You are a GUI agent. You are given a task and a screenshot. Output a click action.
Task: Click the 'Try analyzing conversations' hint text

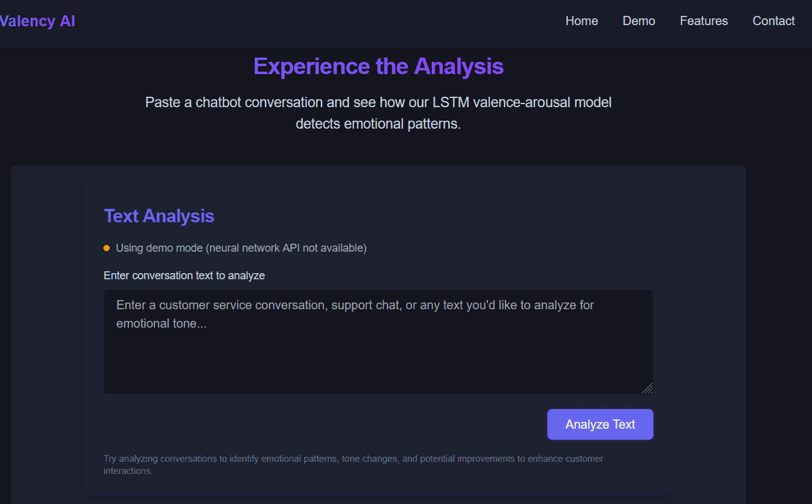pos(353,465)
